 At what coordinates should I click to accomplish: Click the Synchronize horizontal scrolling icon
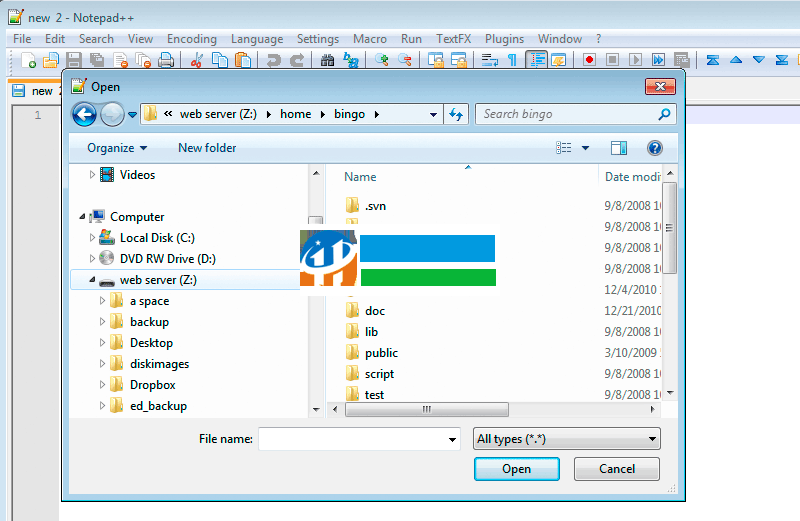[x=459, y=60]
